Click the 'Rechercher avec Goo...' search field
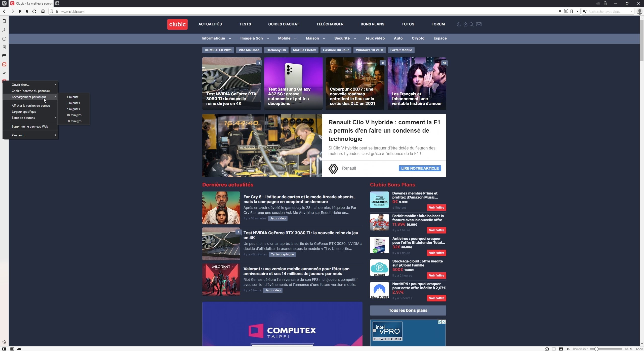 click(x=608, y=11)
